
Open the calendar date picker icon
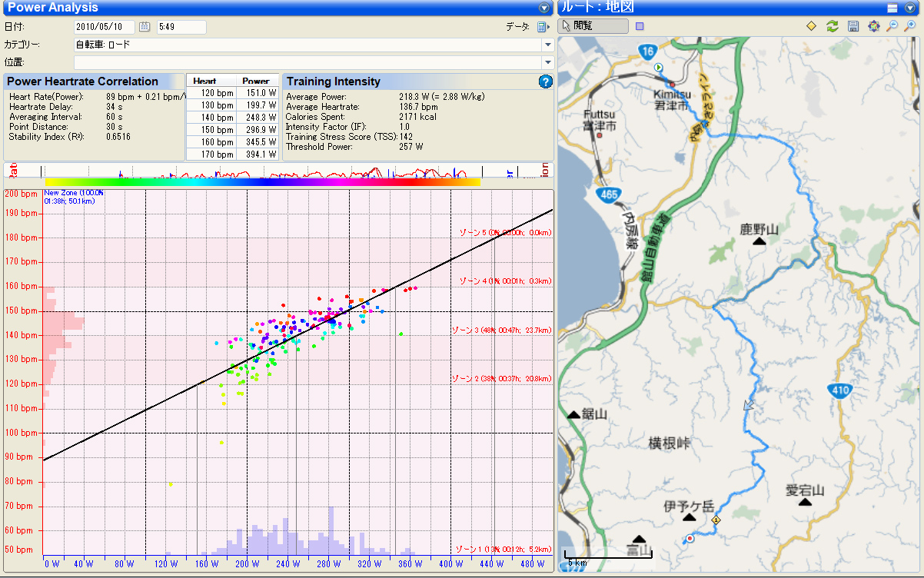click(x=145, y=27)
